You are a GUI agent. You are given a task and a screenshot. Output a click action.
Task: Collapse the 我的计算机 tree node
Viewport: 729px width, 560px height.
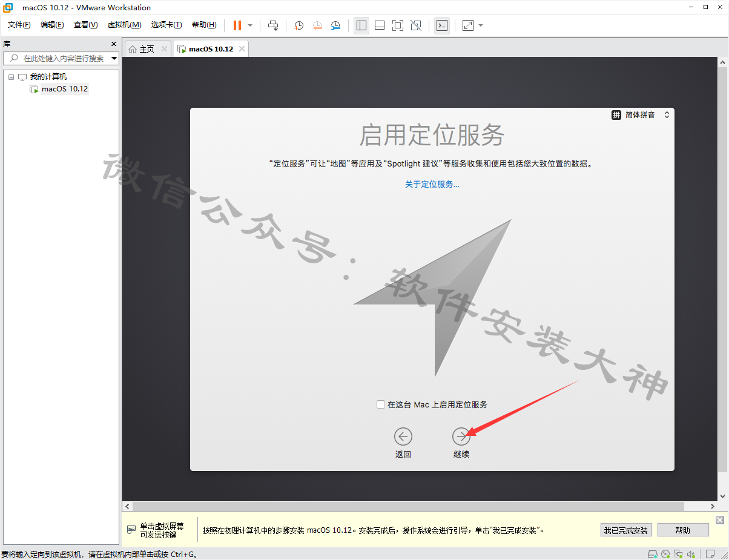11,77
